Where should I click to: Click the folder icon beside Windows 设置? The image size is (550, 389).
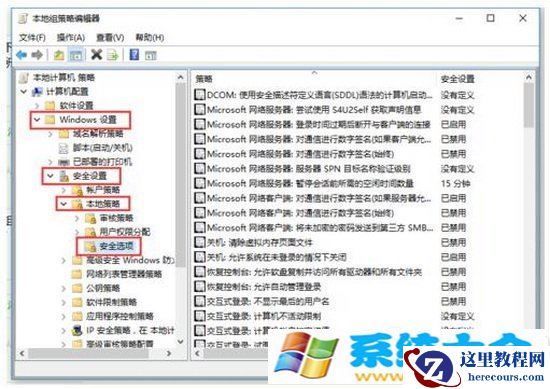coord(50,120)
